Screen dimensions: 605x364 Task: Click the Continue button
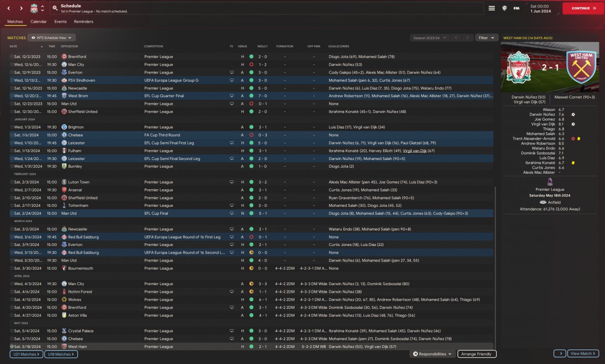click(583, 8)
